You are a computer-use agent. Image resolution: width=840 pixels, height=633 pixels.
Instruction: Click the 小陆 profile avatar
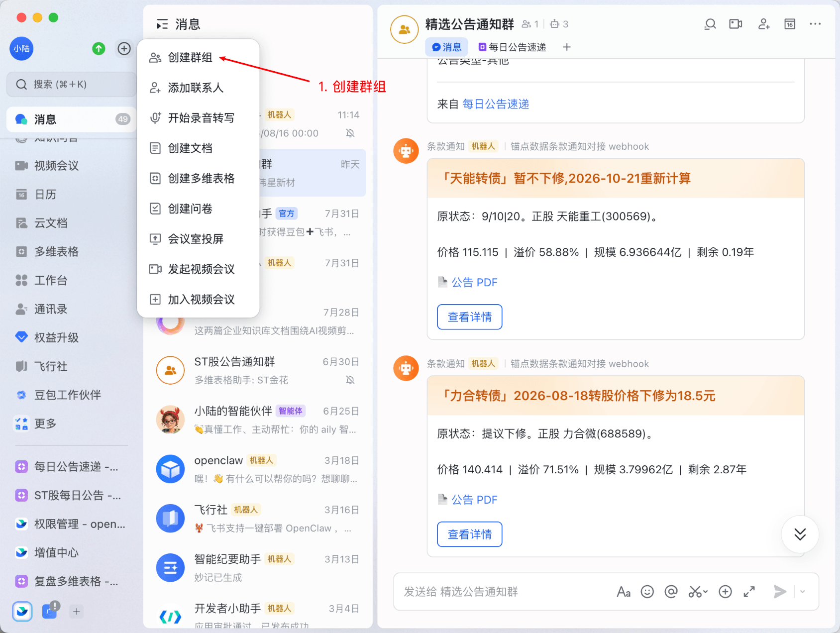click(21, 48)
